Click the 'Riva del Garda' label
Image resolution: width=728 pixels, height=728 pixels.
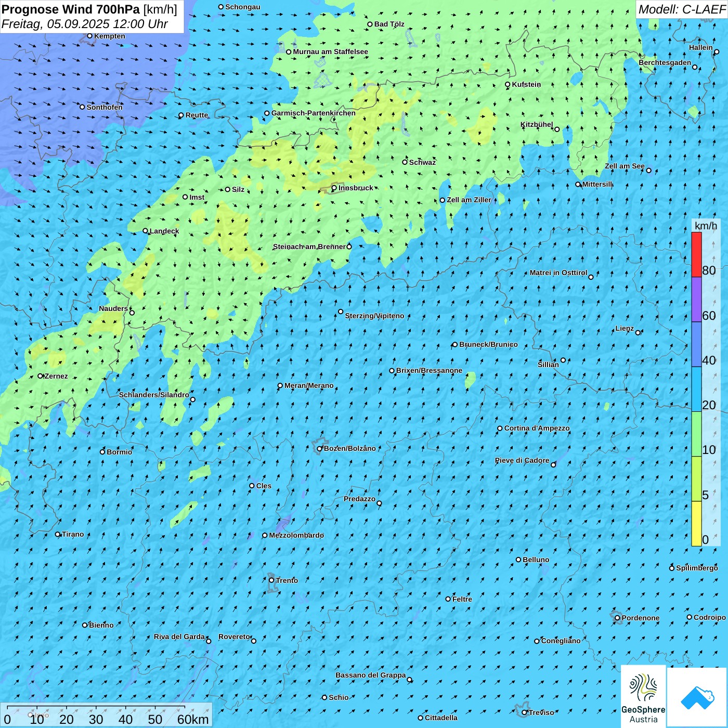tap(179, 636)
